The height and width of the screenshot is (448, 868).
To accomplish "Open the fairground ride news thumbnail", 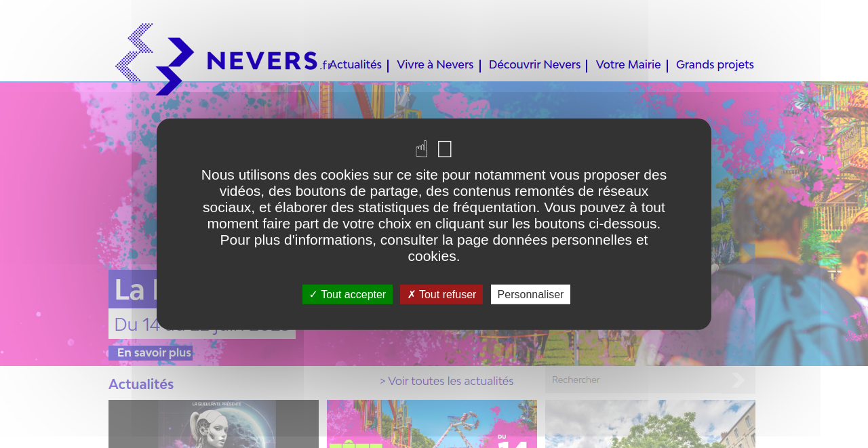I will click(432, 424).
